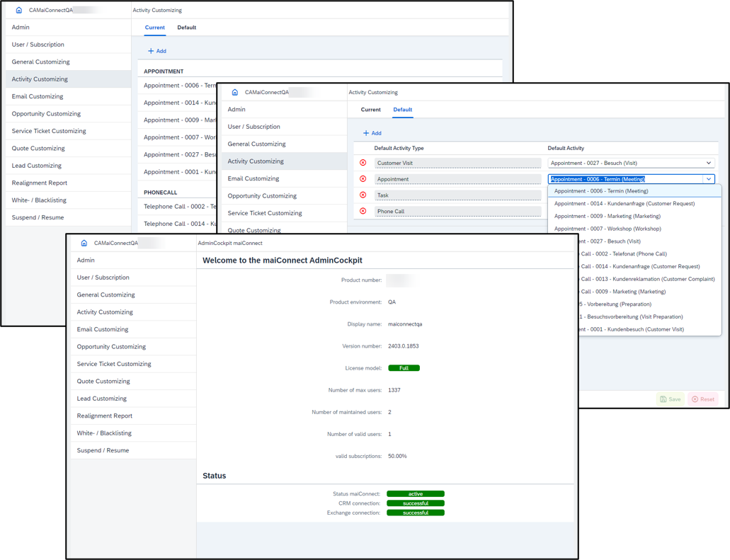Click home icon in the Default tab window
The image size is (730, 560).
(235, 92)
